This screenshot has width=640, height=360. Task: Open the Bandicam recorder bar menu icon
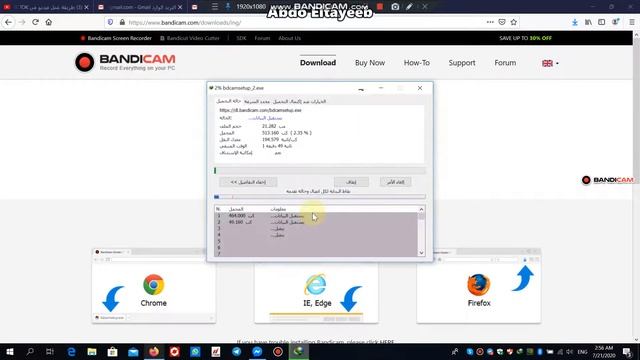click(x=215, y=7)
